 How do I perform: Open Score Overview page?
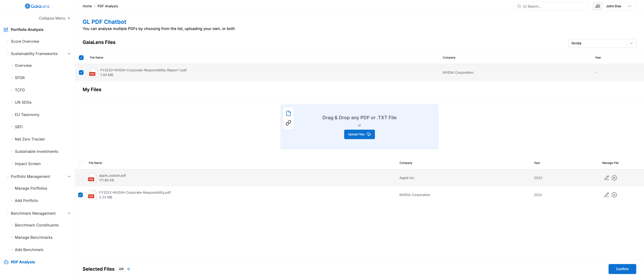(x=25, y=41)
